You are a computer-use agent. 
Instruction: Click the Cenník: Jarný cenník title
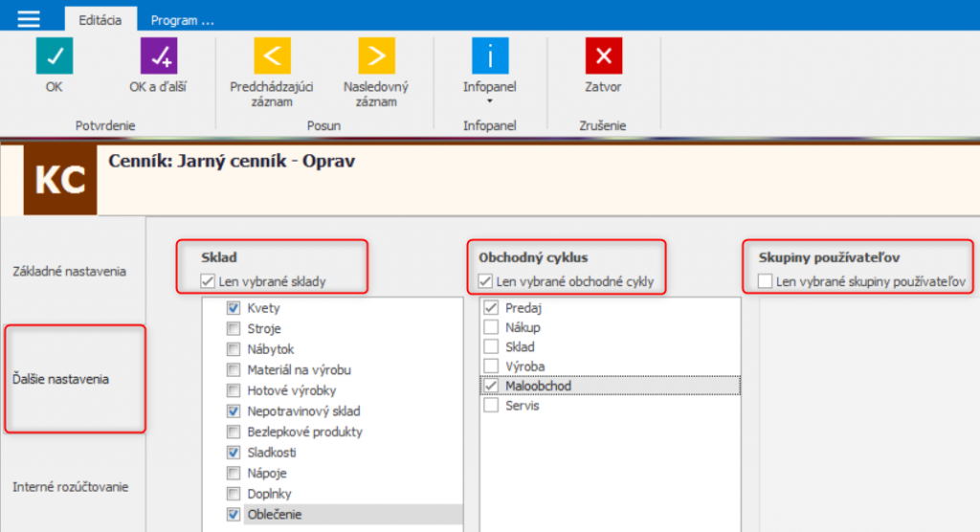232,161
